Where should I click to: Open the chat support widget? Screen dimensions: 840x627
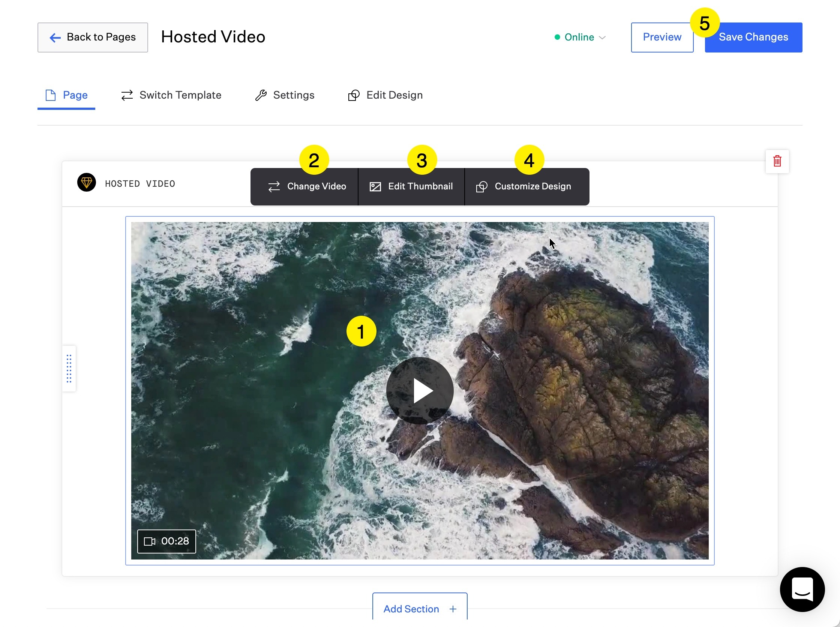tap(802, 589)
